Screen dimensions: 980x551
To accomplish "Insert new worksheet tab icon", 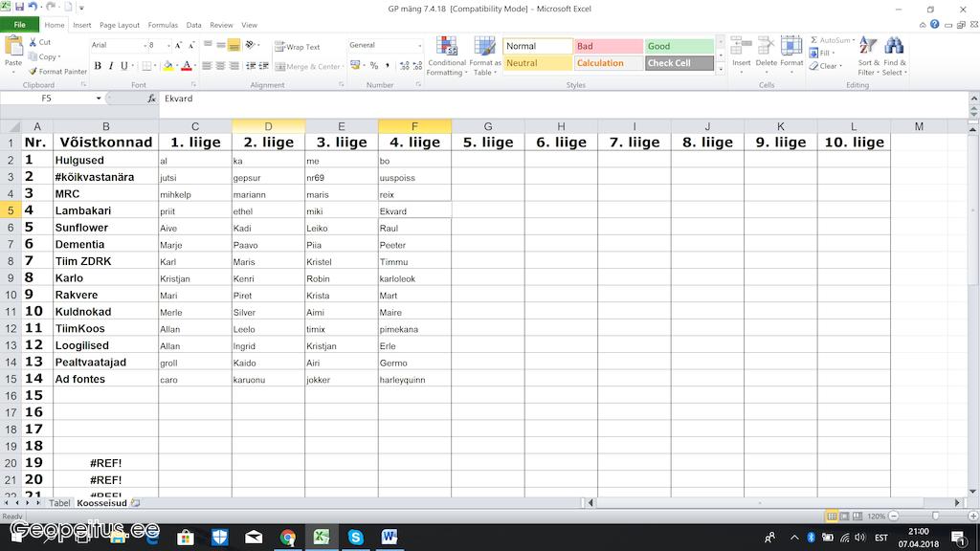I will 136,503.
